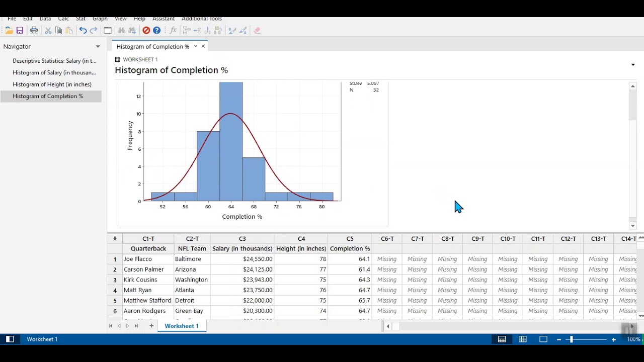The width and height of the screenshot is (644, 362).
Task: Click the Joe Flacco cell
Action: [148, 259]
